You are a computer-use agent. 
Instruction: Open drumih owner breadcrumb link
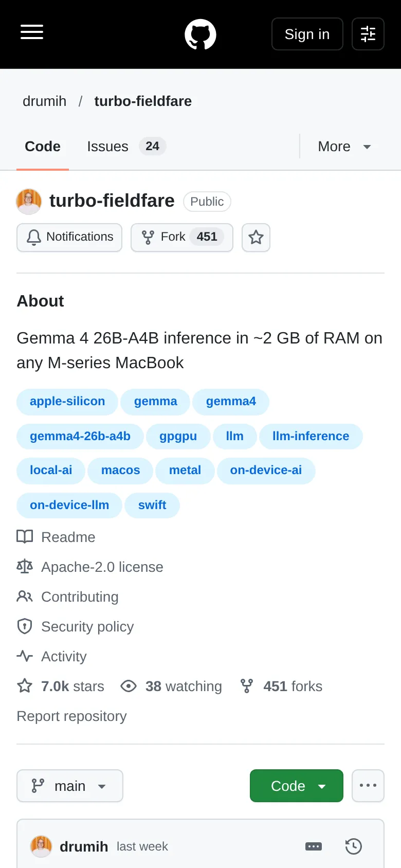(x=45, y=101)
